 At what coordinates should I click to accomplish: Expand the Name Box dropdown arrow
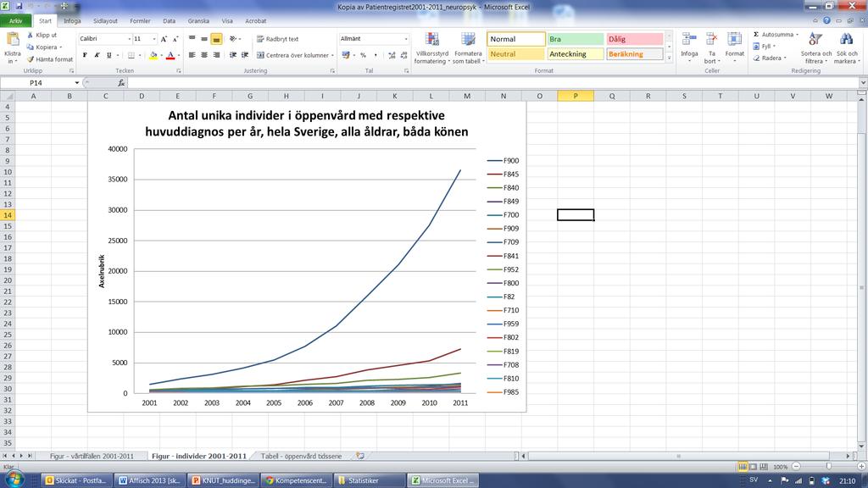point(77,83)
